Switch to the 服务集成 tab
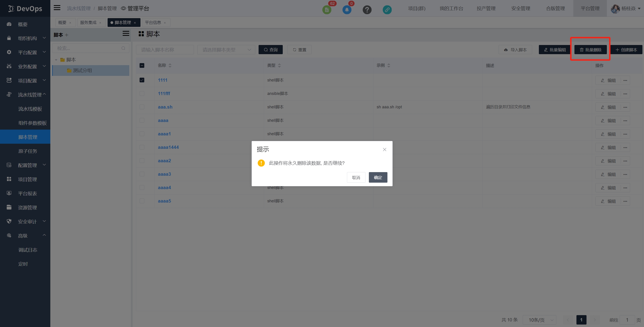The image size is (644, 327). pyautogui.click(x=88, y=23)
